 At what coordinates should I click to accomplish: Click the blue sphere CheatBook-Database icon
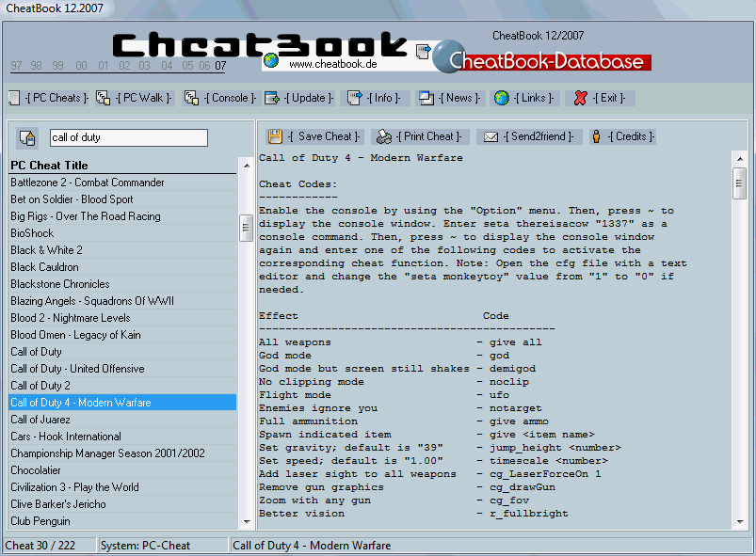448,56
